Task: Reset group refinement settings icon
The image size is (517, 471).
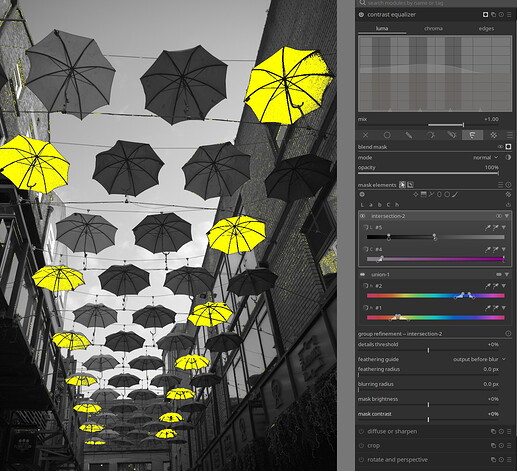Action: pyautogui.click(x=508, y=333)
